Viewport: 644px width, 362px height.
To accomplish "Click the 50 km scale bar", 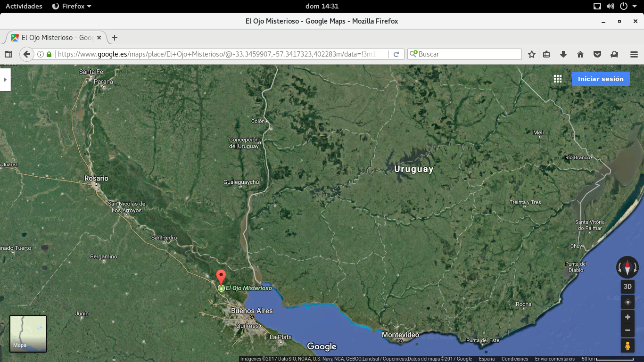I will [x=607, y=359].
